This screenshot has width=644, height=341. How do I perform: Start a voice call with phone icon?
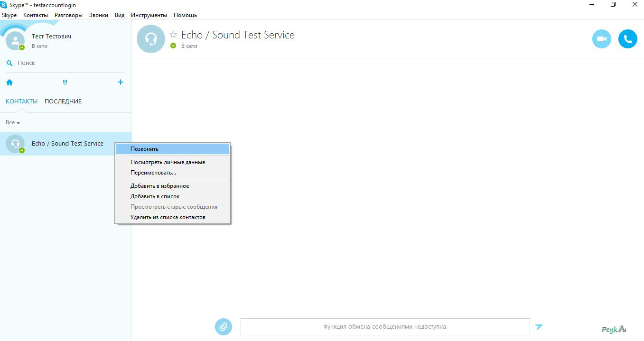pos(627,39)
